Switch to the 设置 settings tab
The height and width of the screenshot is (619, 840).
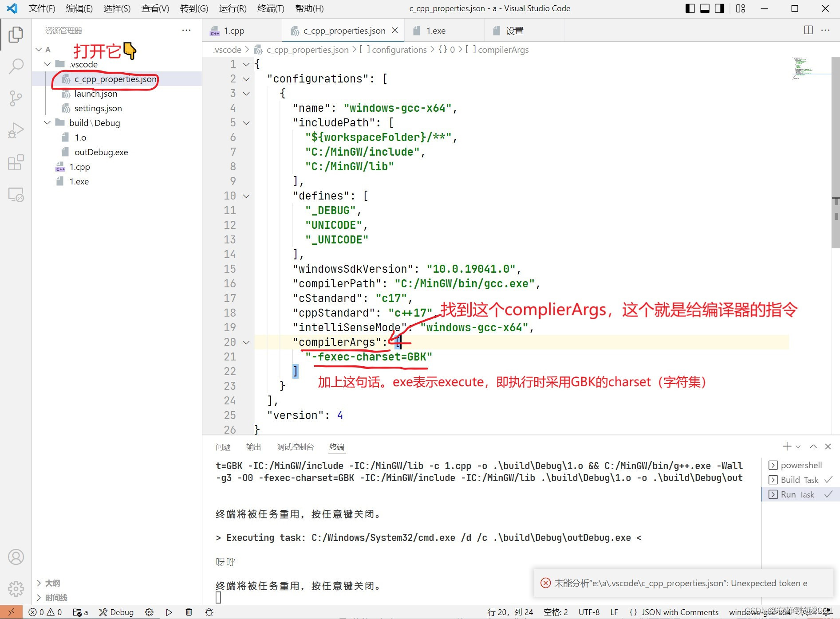525,31
